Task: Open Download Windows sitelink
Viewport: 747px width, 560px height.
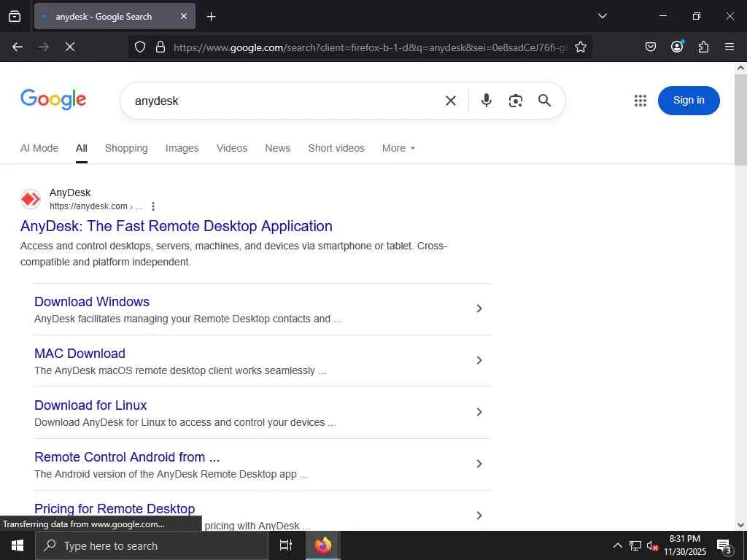Action: pos(92,301)
